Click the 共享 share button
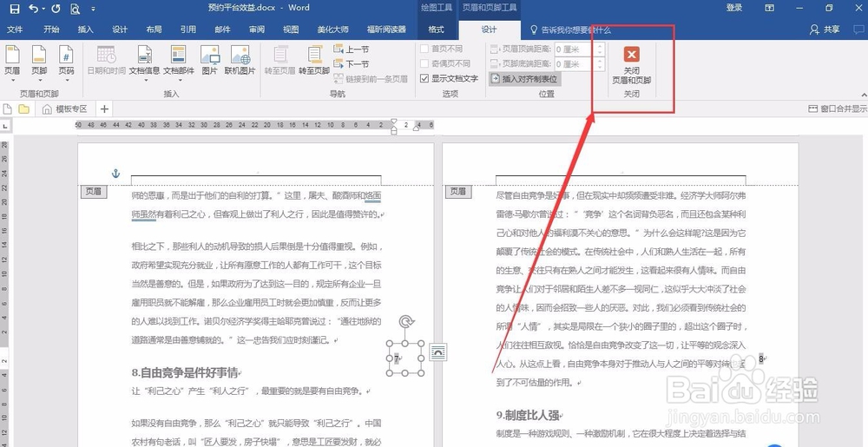This screenshot has height=447, width=868. click(825, 30)
